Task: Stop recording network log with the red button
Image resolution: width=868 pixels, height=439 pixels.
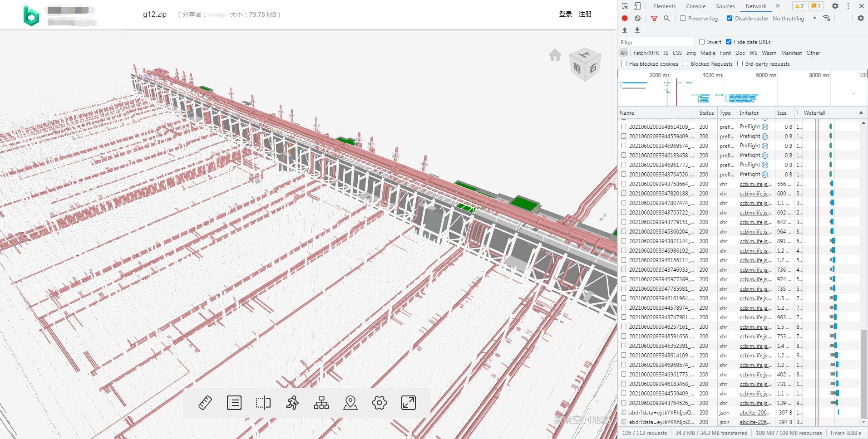Action: click(625, 18)
